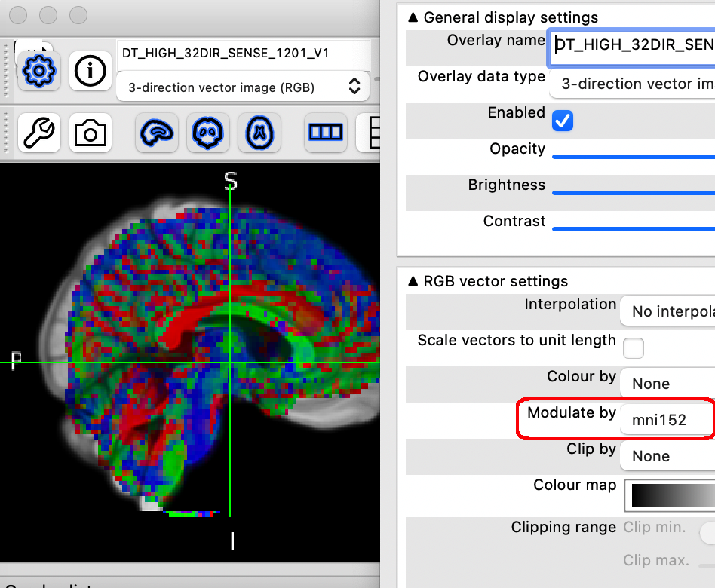The height and width of the screenshot is (588, 715).
Task: Open the Colour by dropdown set to None
Action: point(667,384)
